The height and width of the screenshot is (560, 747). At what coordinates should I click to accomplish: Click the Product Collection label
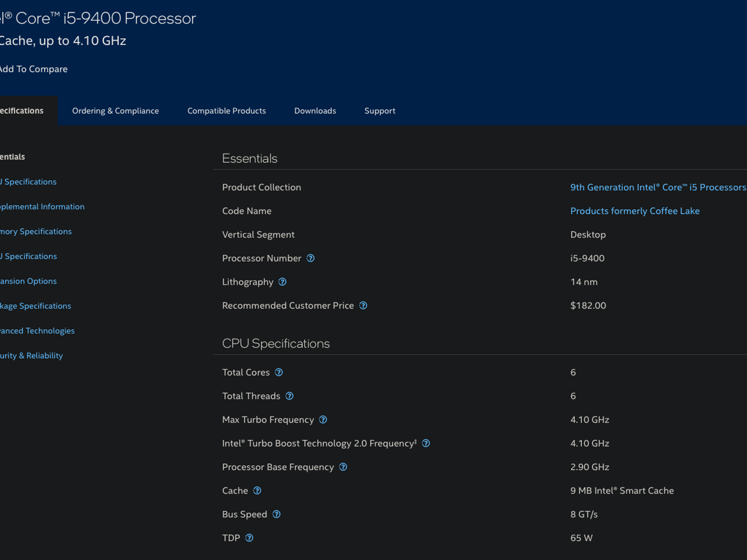point(262,187)
